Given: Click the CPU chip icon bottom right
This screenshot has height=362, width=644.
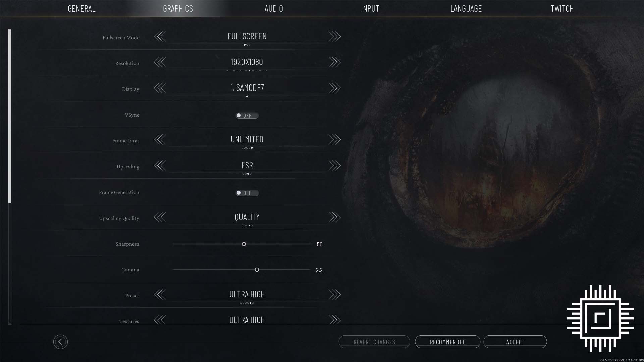Looking at the screenshot, I should [x=600, y=318].
